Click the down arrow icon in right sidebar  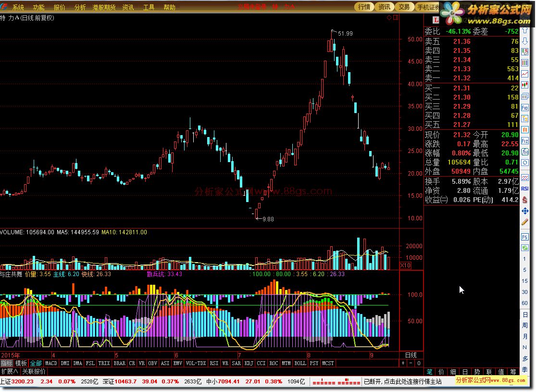(525, 41)
